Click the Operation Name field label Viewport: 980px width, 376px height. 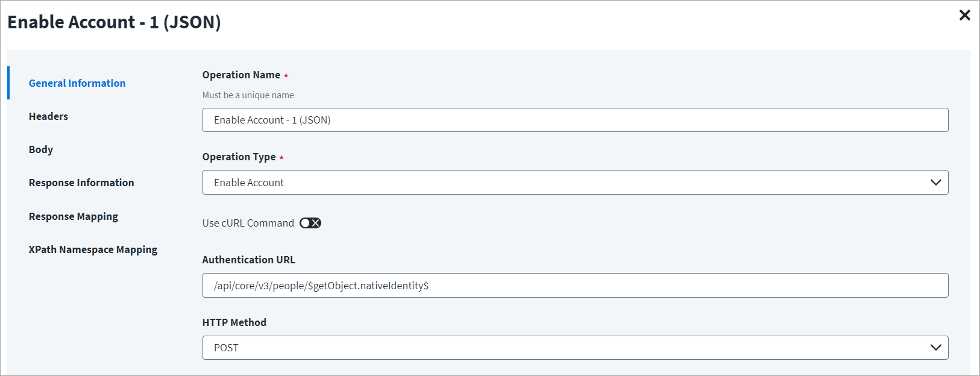[x=241, y=75]
